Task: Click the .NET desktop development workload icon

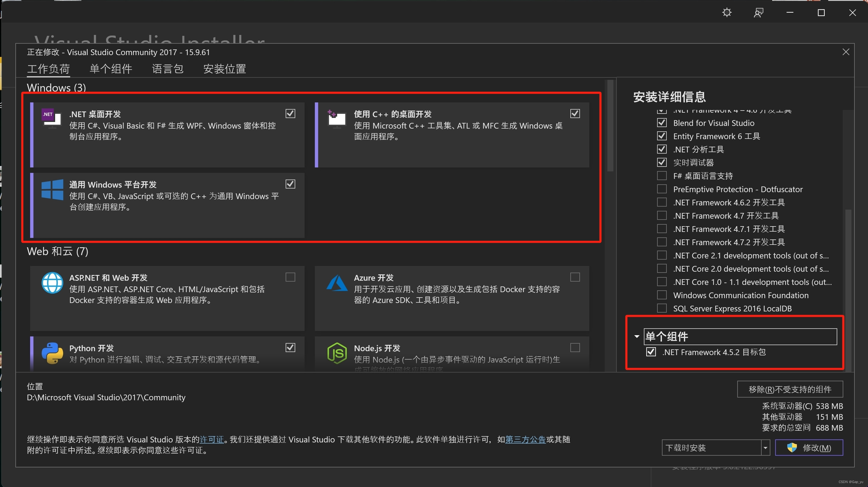Action: 52,118
